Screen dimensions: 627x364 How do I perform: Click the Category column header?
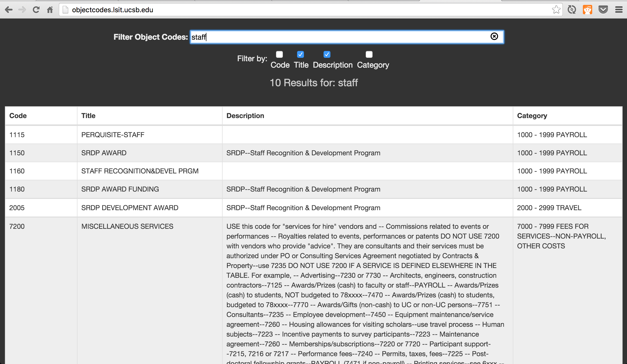click(532, 116)
